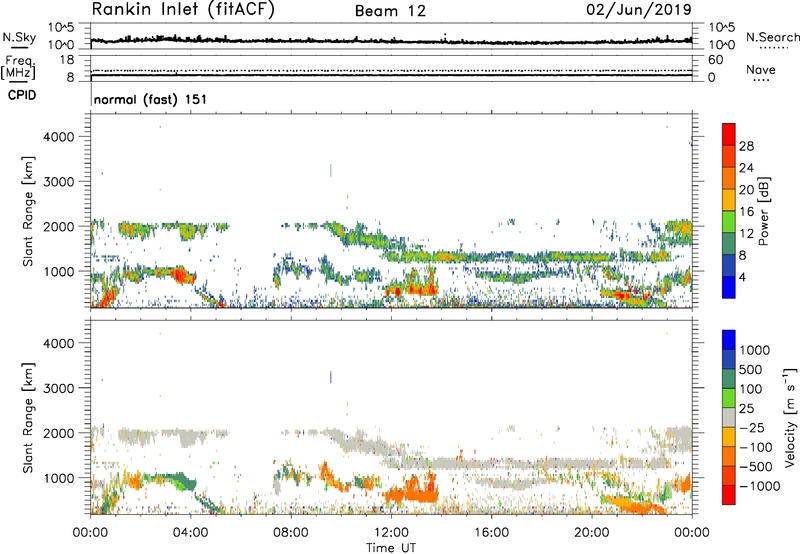The width and height of the screenshot is (800, 554).
Task: Select the '08:00' time axis label
Action: [x=291, y=533]
